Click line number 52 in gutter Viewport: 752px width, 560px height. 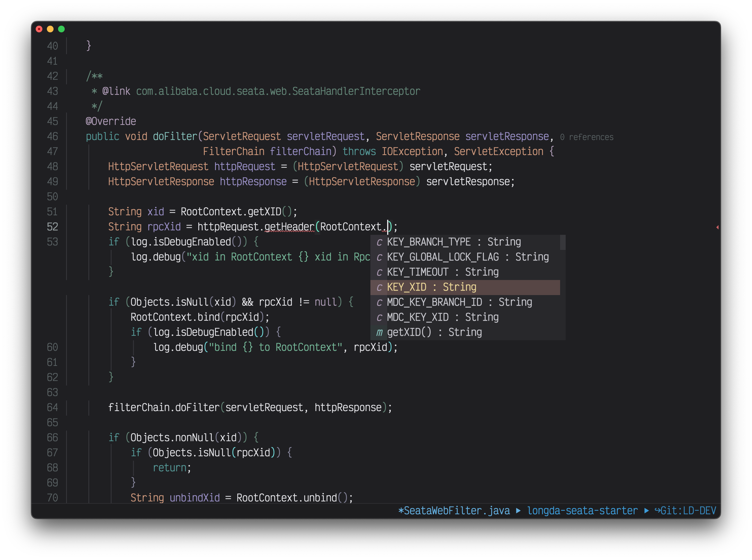52,227
